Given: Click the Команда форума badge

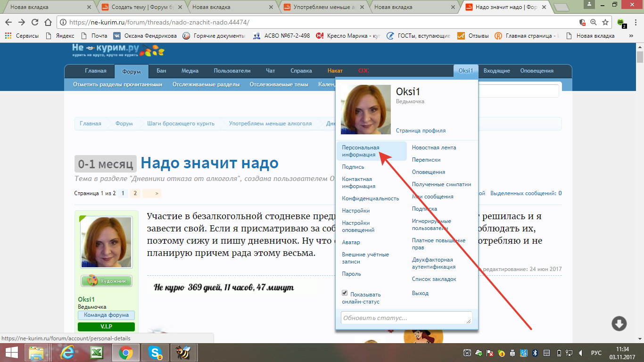Looking at the screenshot, I should (107, 315).
